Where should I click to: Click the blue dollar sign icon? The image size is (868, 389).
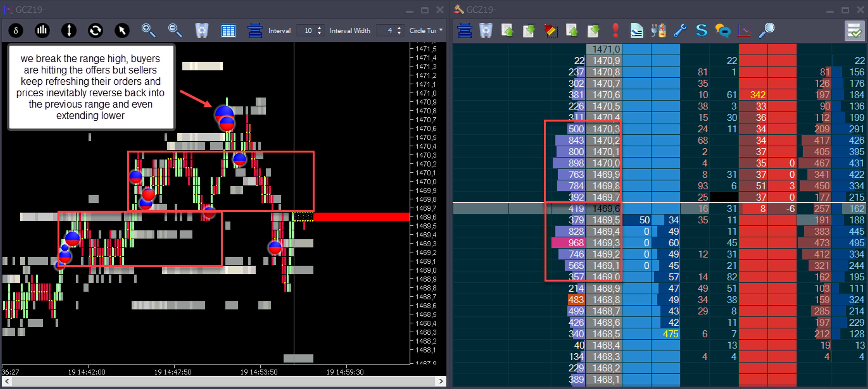[702, 30]
